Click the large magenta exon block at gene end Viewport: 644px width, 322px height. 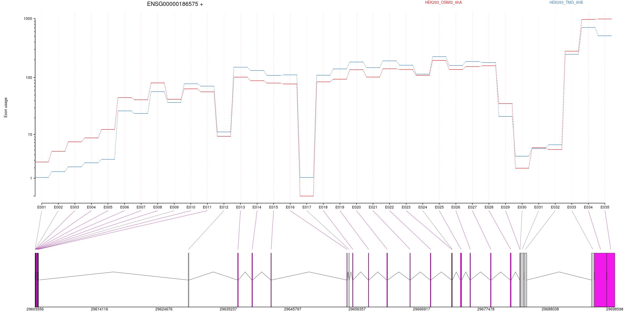[x=605, y=280]
